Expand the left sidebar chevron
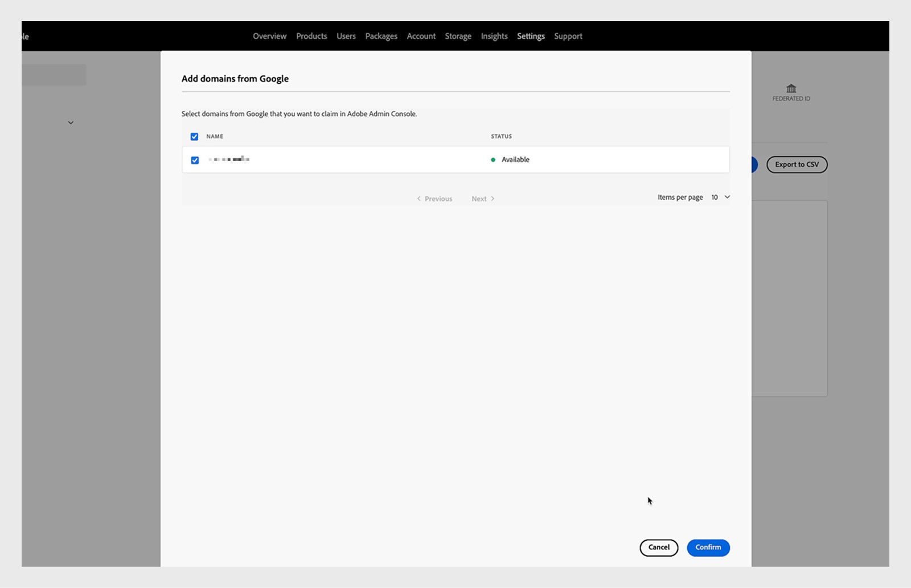 (x=71, y=122)
